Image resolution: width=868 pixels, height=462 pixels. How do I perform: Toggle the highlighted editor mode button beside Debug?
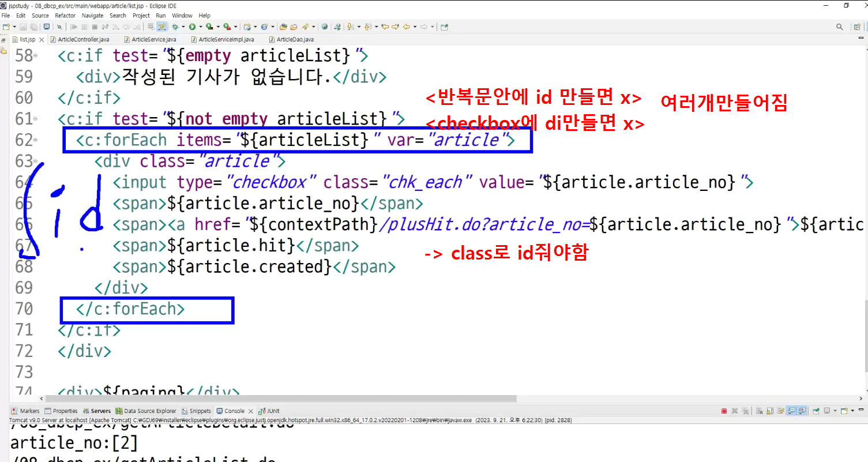coord(161,27)
